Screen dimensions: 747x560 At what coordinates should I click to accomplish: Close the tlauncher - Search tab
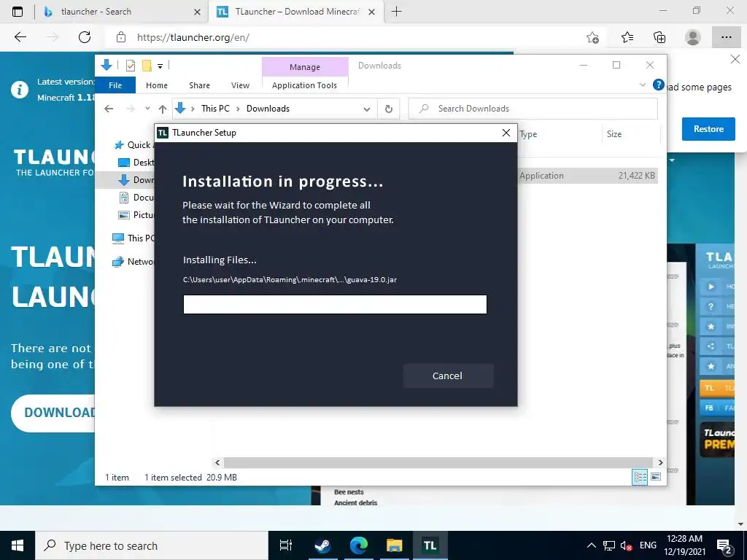(x=197, y=12)
